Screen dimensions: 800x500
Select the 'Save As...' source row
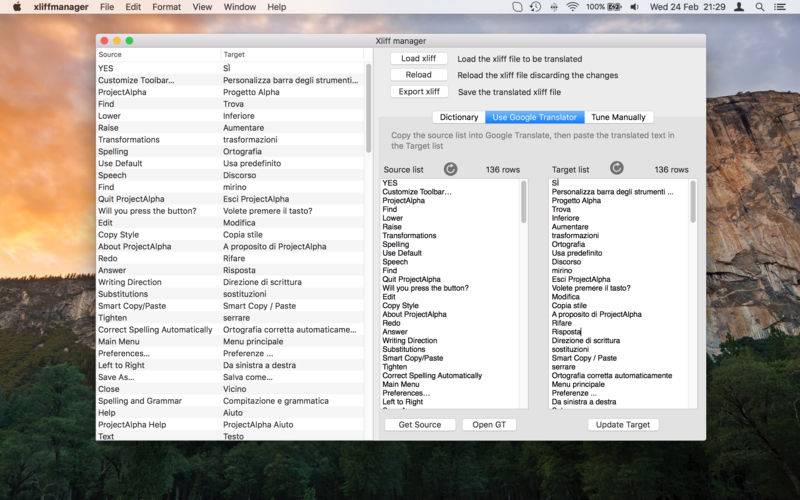click(x=116, y=377)
